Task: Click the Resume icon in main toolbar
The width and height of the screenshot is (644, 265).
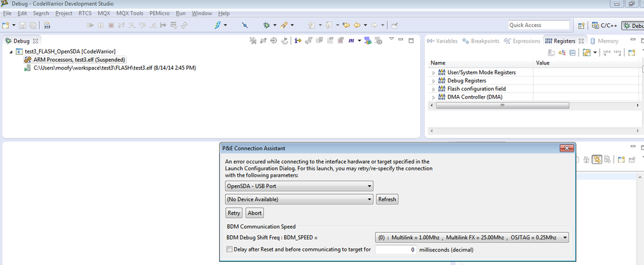Action: pyautogui.click(x=90, y=25)
